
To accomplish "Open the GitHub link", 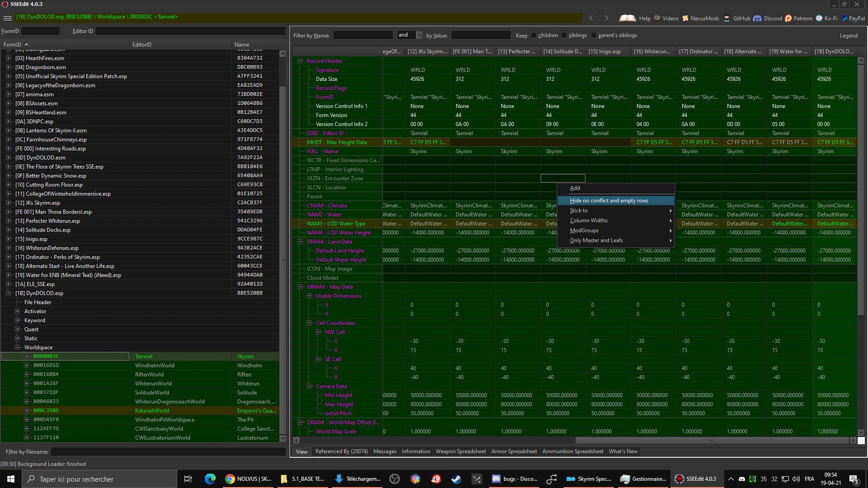I will click(x=737, y=19).
